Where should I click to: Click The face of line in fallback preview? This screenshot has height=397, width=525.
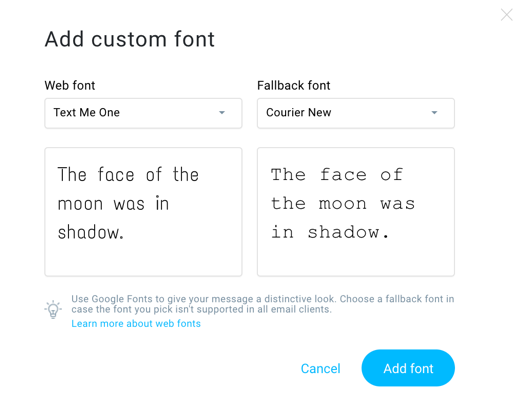coord(336,174)
